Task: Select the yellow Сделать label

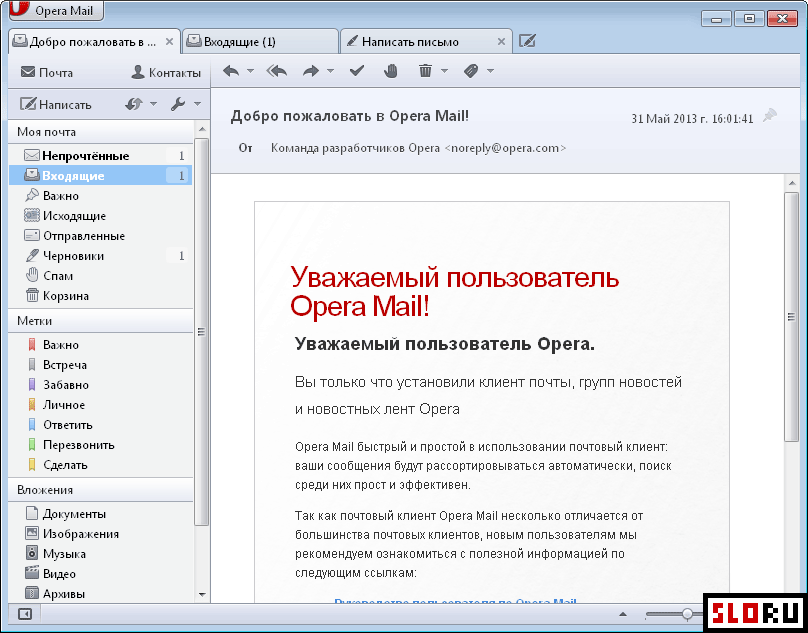Action: coord(100,465)
